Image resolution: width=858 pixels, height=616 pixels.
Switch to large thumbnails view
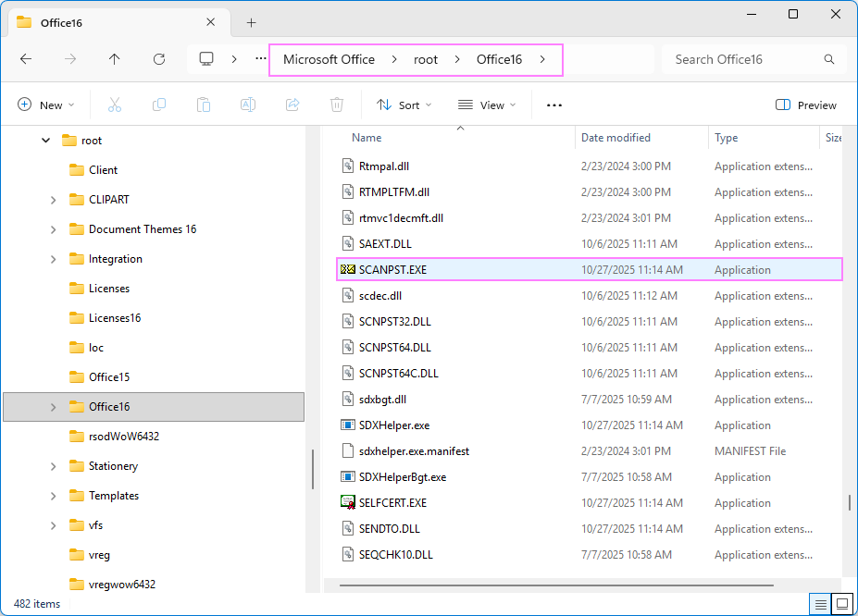842,603
